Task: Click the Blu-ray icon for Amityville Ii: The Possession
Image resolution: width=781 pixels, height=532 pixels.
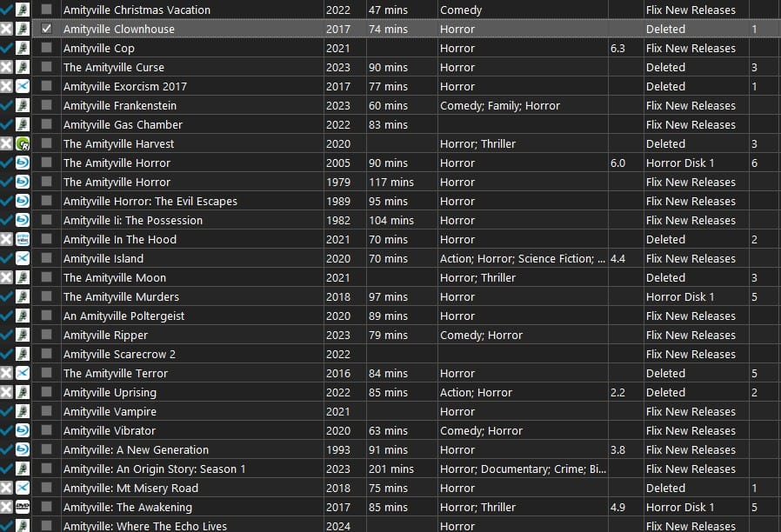Action: pos(23,221)
